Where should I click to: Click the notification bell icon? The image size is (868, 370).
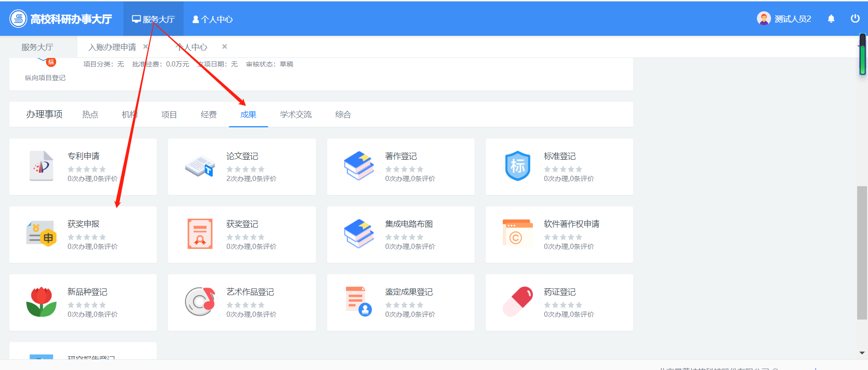pyautogui.click(x=831, y=19)
